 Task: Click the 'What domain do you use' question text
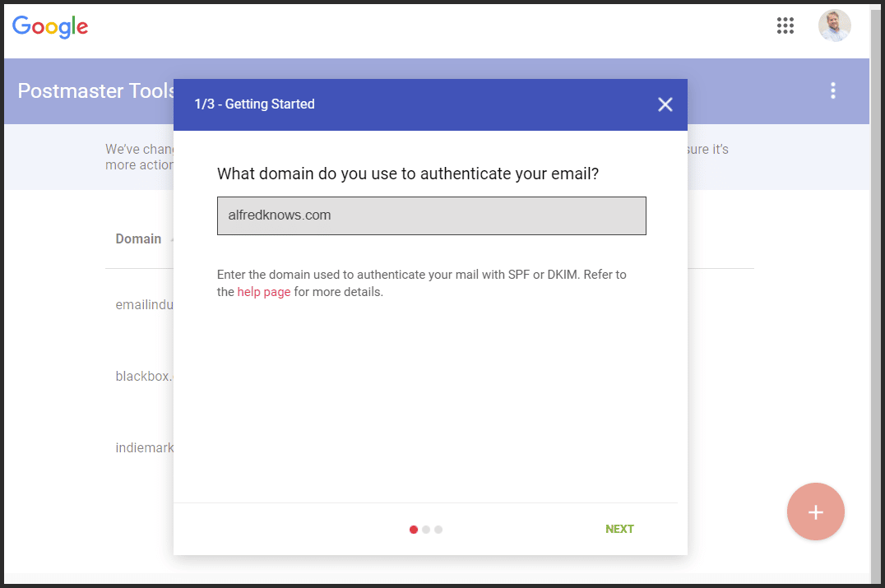click(407, 174)
